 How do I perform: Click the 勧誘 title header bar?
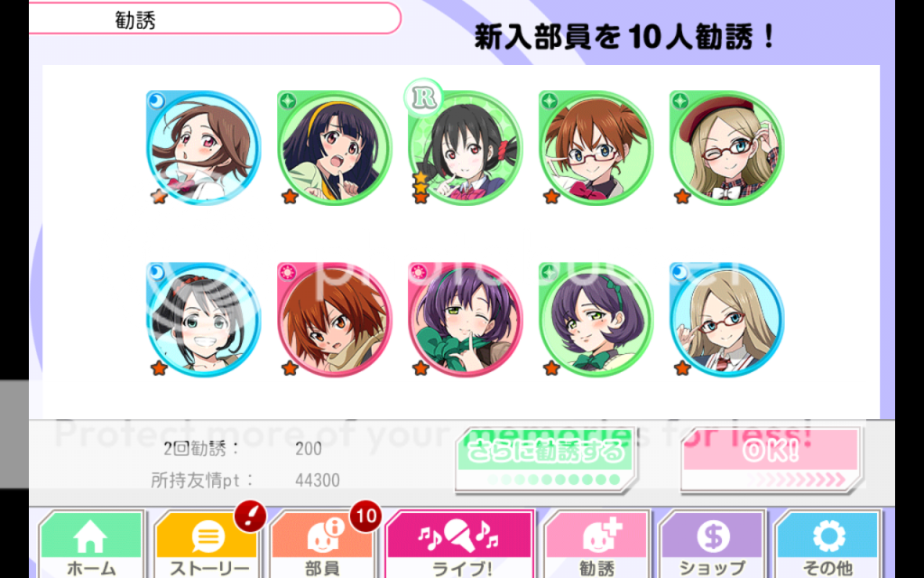pos(215,19)
